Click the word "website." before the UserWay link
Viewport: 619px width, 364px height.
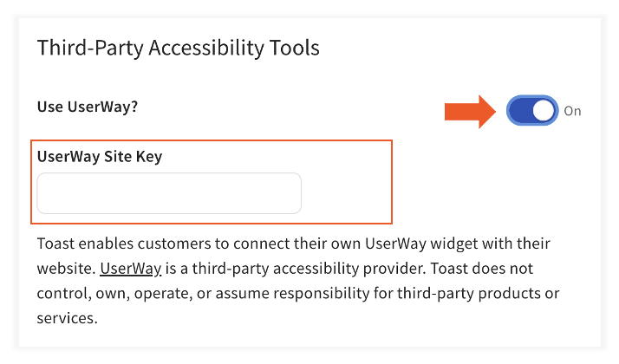point(66,268)
